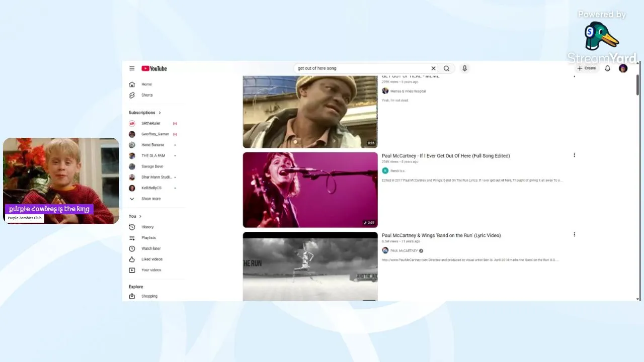Open THE DLA FAM subscription
The image size is (644, 362).
point(153,156)
